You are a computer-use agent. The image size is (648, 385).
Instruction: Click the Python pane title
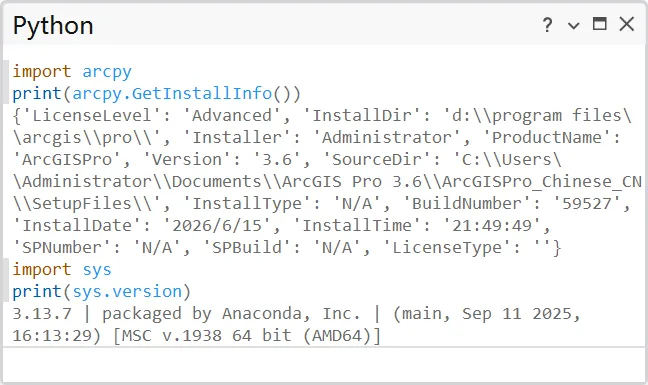[x=53, y=26]
